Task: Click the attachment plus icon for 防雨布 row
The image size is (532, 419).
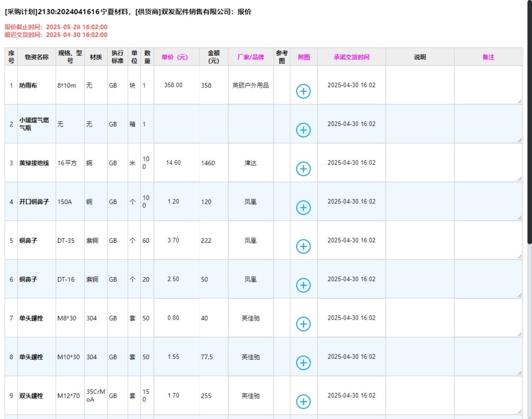Action: coord(303,91)
